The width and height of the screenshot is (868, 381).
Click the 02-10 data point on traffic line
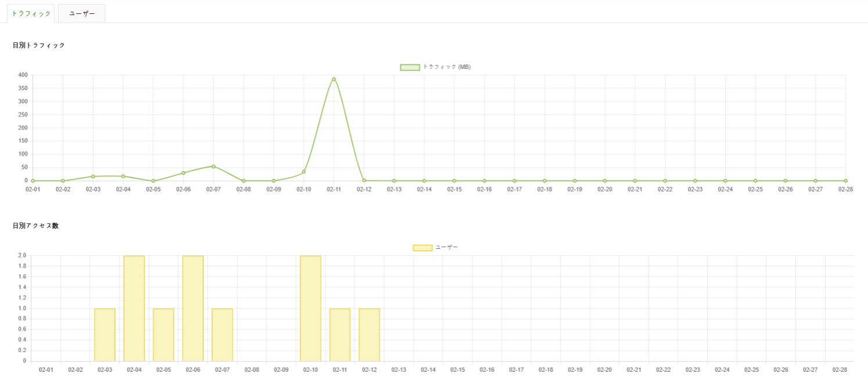point(304,172)
